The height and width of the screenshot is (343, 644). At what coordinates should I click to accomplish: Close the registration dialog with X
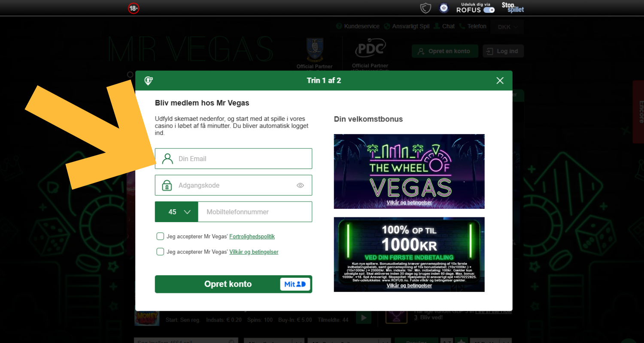(x=500, y=81)
